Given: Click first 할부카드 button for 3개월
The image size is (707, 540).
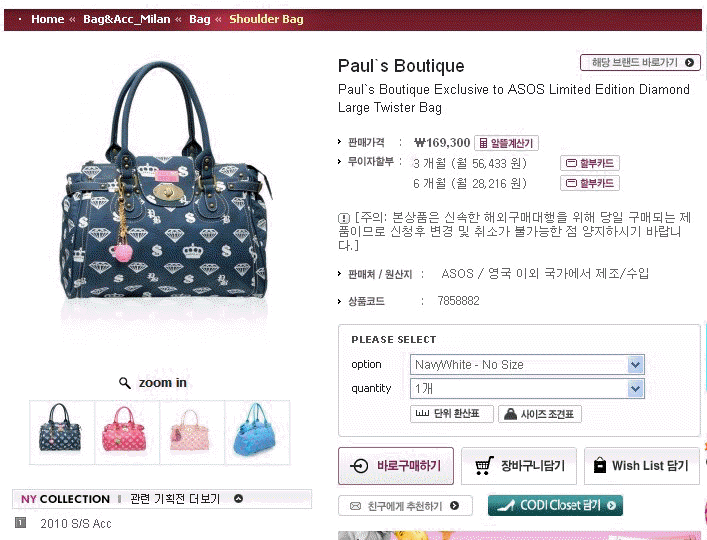Looking at the screenshot, I should 590,163.
